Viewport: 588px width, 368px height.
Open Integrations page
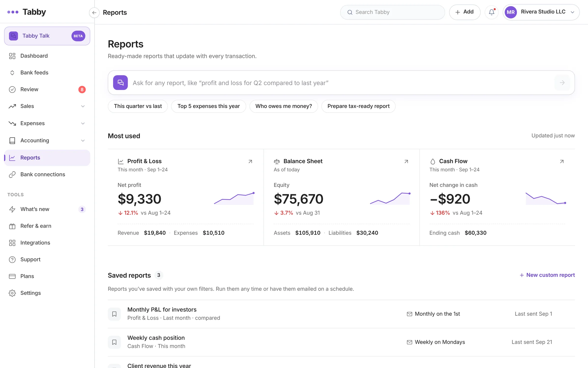point(47,243)
